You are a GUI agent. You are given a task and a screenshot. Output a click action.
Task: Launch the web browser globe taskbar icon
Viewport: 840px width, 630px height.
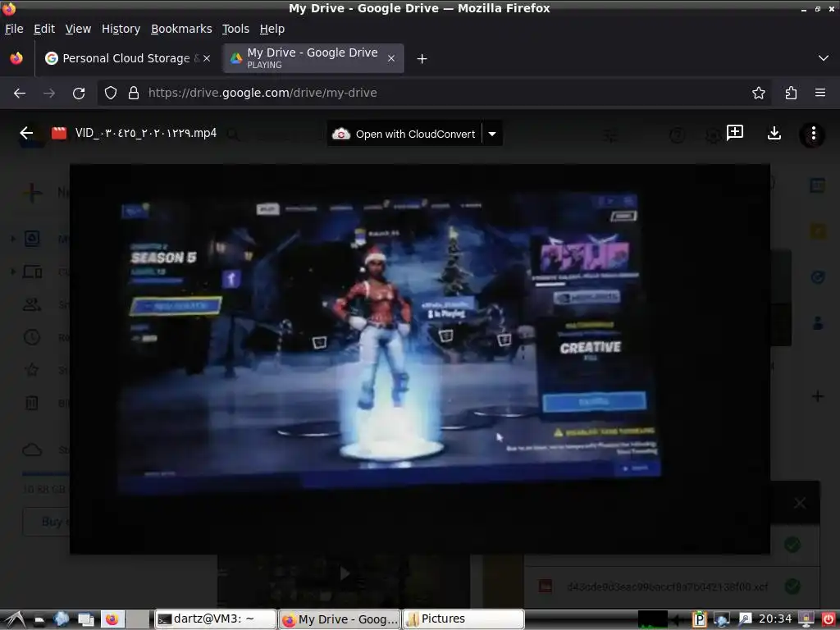click(61, 619)
